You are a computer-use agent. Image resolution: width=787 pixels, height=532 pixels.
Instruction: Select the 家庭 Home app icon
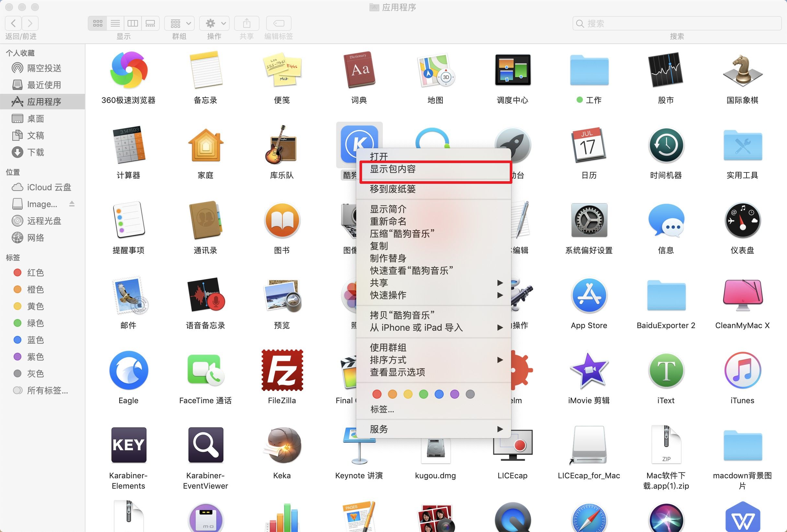click(205, 145)
